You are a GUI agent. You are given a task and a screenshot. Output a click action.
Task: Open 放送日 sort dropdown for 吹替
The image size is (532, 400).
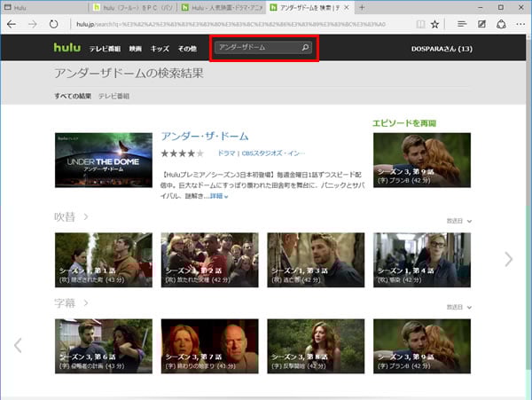(458, 221)
